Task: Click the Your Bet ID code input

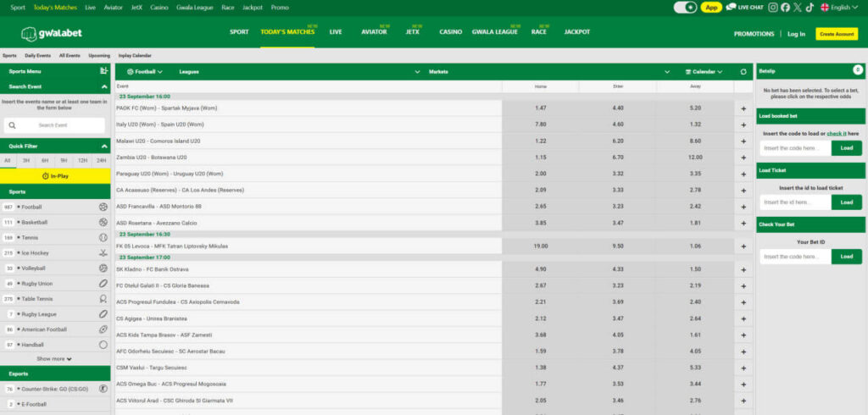Action: [795, 257]
